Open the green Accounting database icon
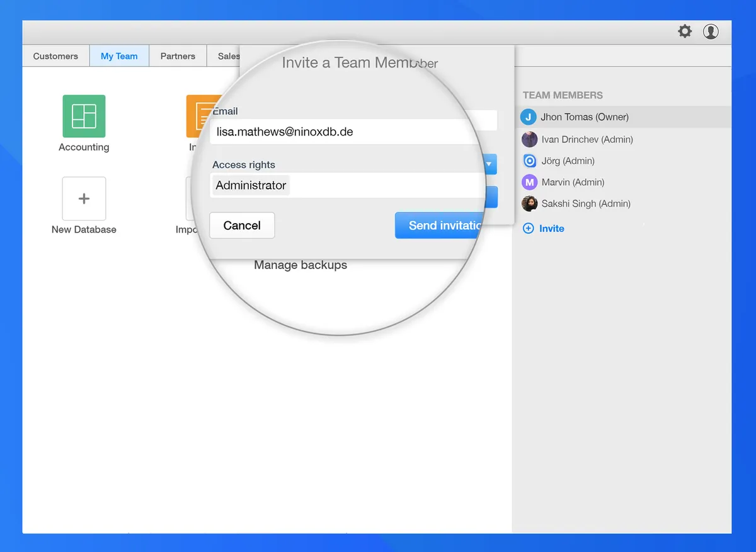 pos(84,116)
